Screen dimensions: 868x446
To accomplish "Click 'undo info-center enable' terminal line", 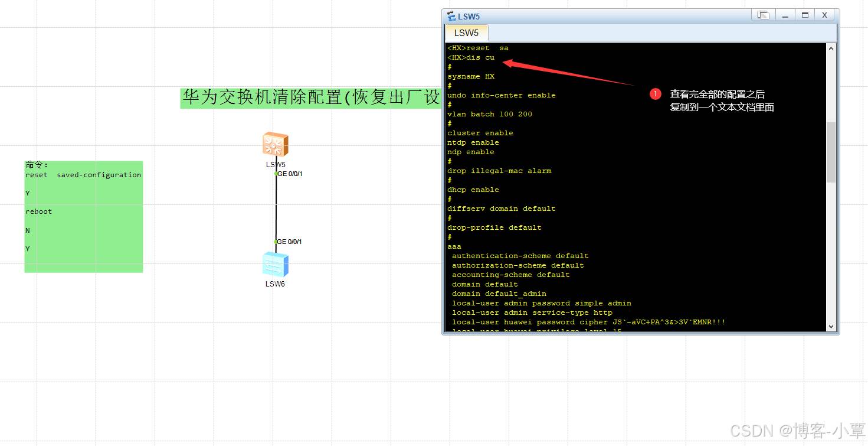I will [x=502, y=95].
